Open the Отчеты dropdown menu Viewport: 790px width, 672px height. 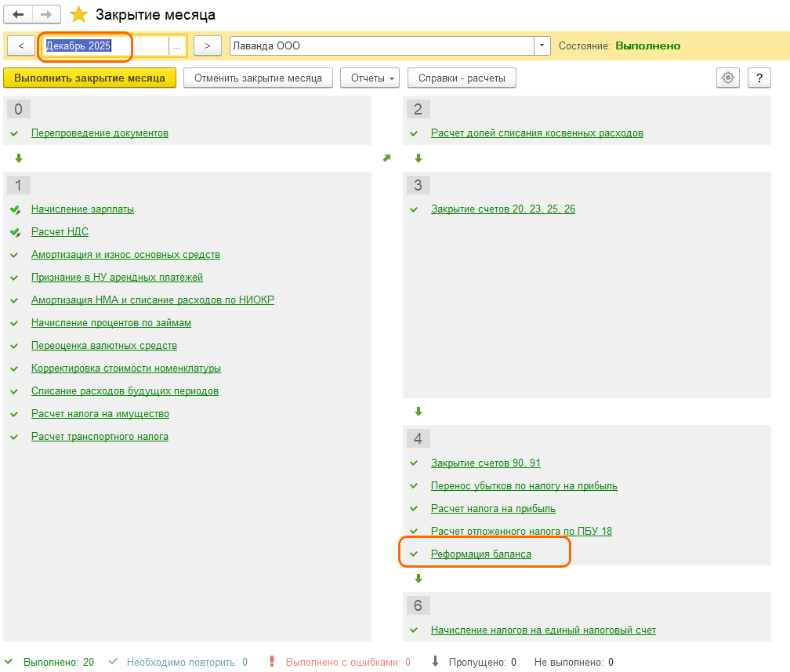click(x=370, y=78)
